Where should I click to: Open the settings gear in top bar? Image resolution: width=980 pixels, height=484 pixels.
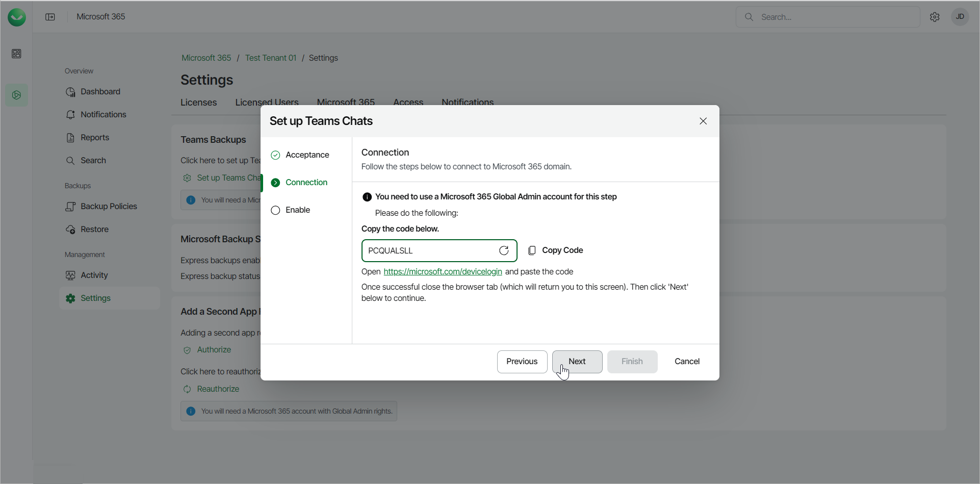(x=935, y=17)
